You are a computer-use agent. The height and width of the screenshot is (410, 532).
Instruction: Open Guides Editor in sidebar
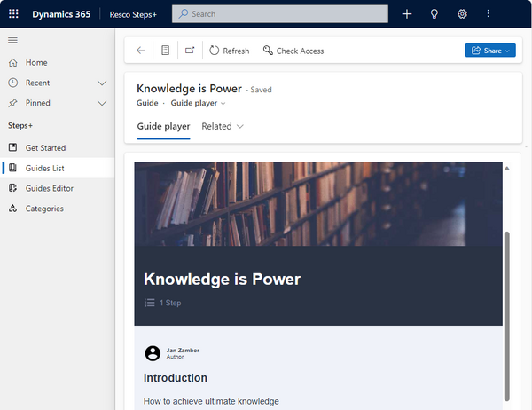click(49, 188)
